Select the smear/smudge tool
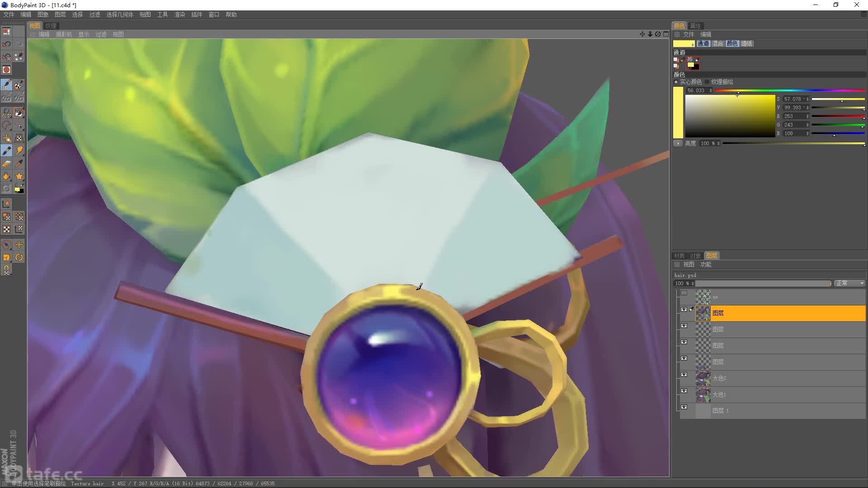This screenshot has width=868, height=488. click(x=19, y=151)
